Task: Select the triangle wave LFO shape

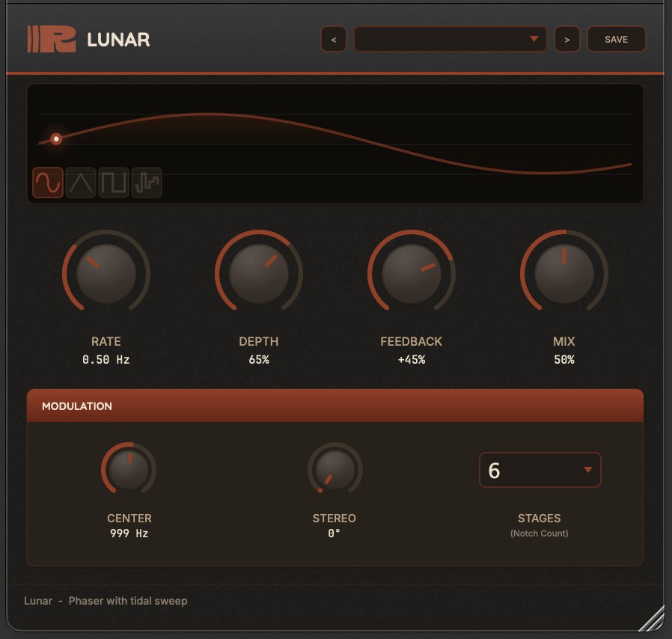Action: [81, 183]
